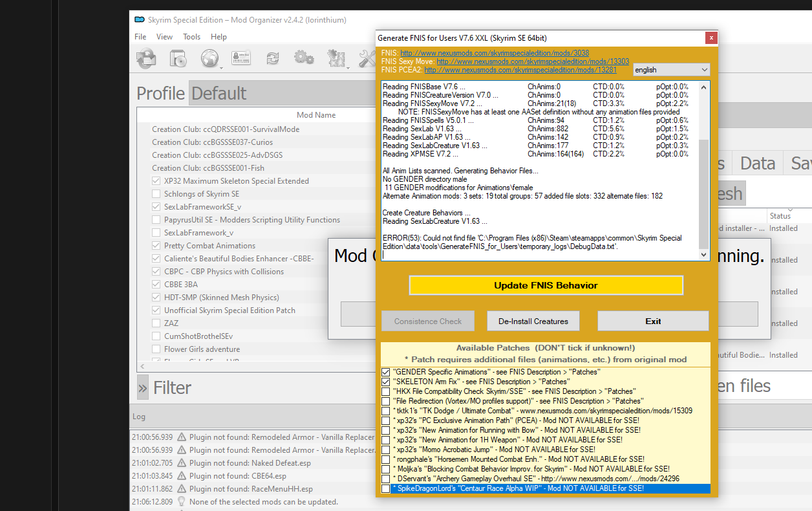812x511 pixels.
Task: Click the Exit button in FNIS
Action: [653, 321]
